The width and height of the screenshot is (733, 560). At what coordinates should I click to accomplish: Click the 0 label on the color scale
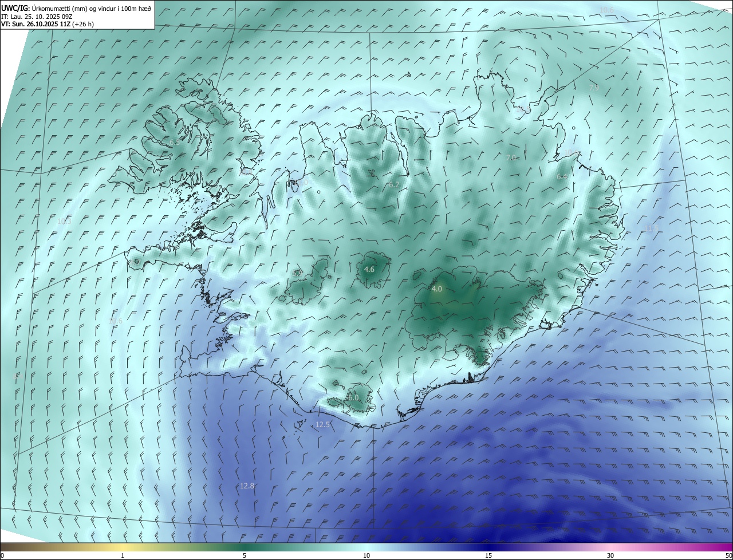(x=2, y=555)
